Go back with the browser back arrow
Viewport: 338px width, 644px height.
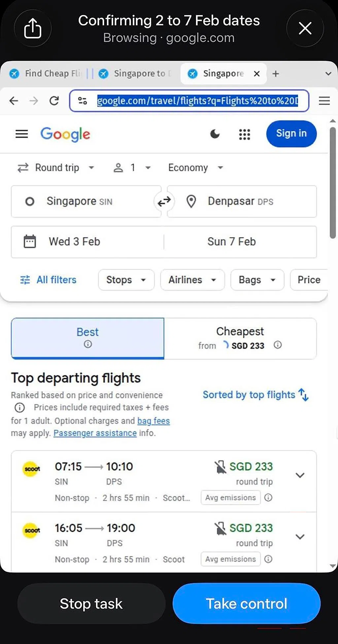point(14,100)
